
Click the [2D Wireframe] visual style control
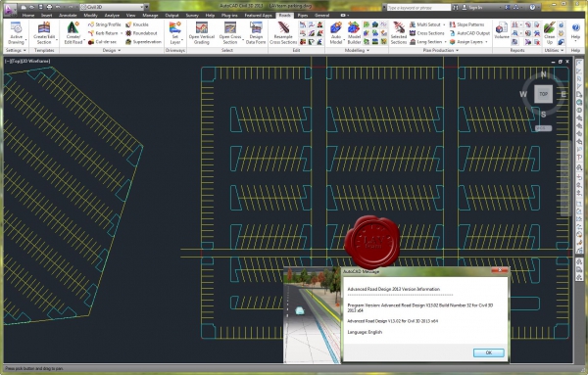click(36, 61)
